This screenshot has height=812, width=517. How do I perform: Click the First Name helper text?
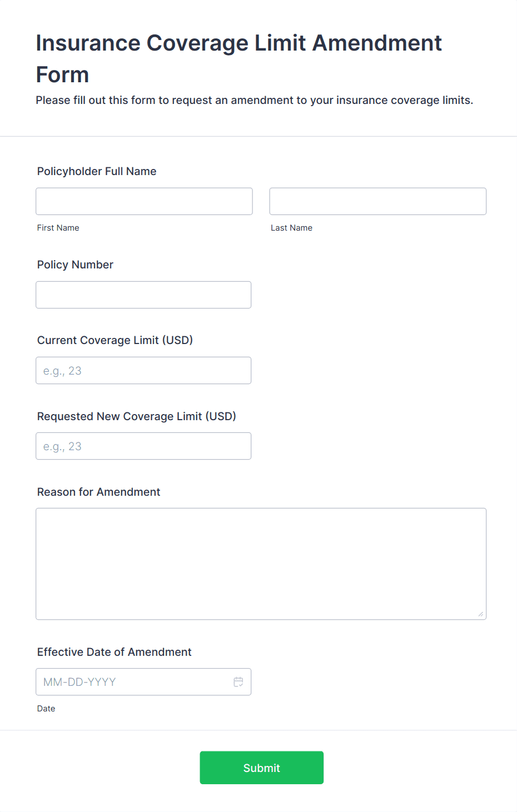pos(58,227)
